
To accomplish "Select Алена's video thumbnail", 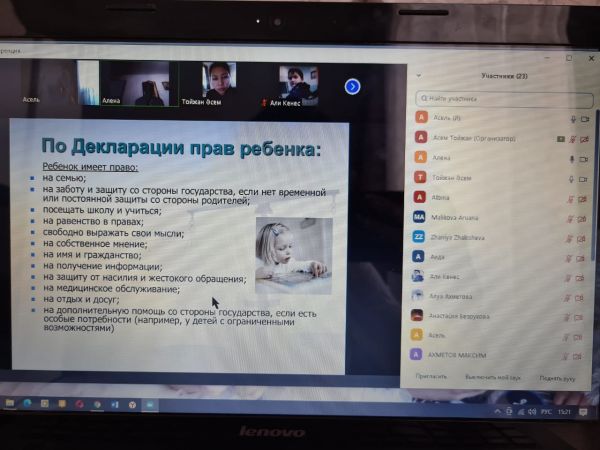I will coord(139,82).
